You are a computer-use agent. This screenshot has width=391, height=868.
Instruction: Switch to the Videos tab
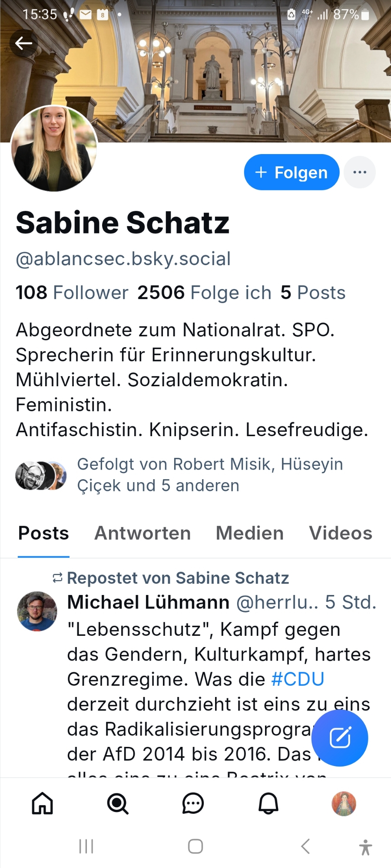click(x=341, y=533)
